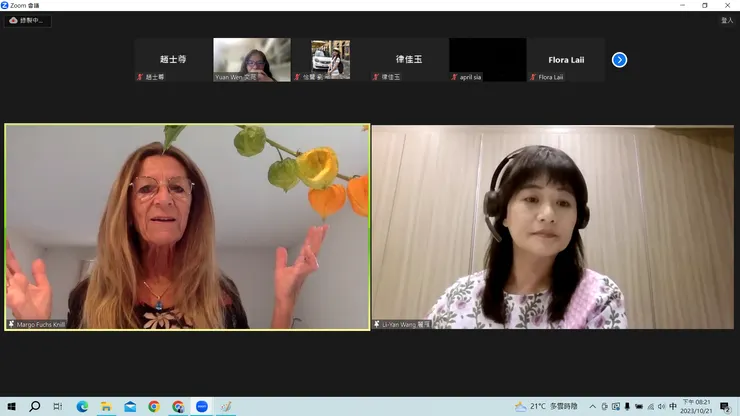The image size is (740, 416).
Task: Select the 律佳玉 participant tile
Action: point(409,60)
